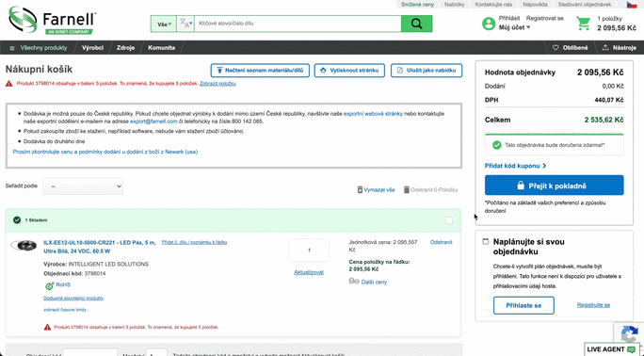Open the Vše category dropdown in search
The height and width of the screenshot is (356, 644).
coord(164,24)
